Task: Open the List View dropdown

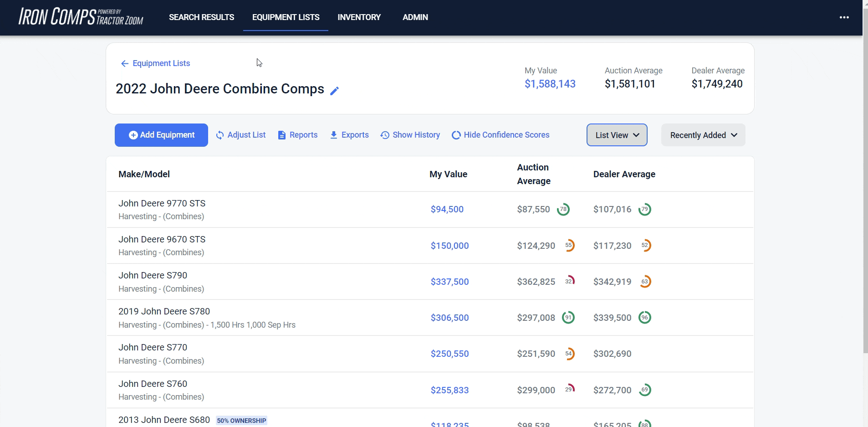Action: pyautogui.click(x=617, y=135)
